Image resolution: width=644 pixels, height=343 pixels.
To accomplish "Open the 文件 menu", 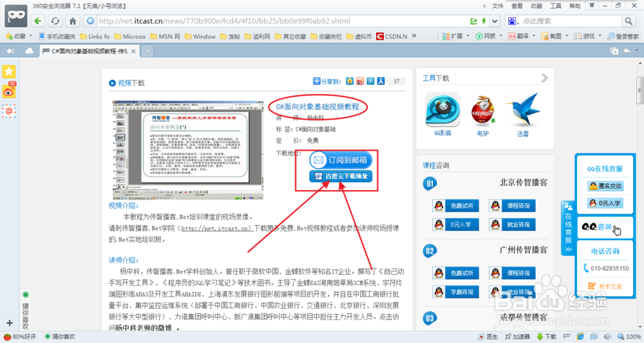I will click(497, 6).
